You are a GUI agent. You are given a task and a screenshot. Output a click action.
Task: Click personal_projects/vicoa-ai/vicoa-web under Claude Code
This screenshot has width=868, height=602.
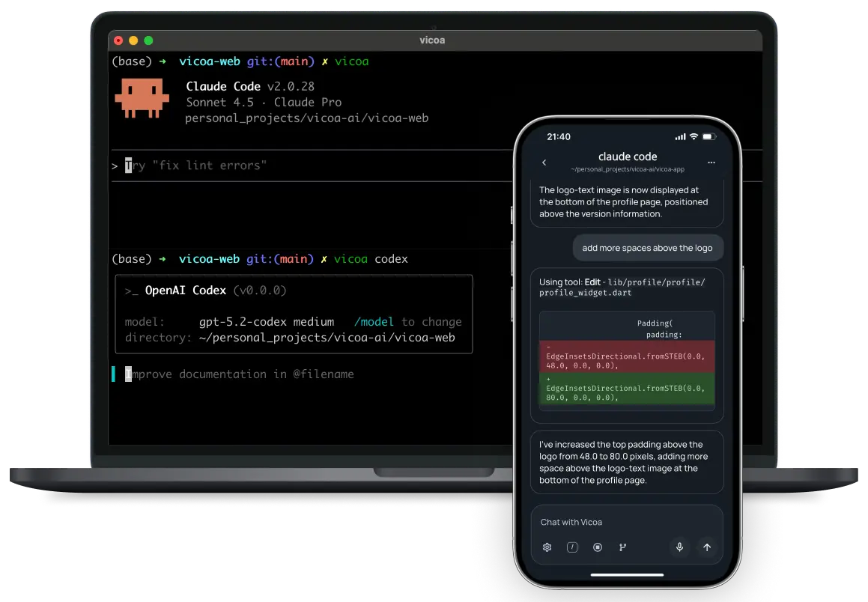coord(306,118)
